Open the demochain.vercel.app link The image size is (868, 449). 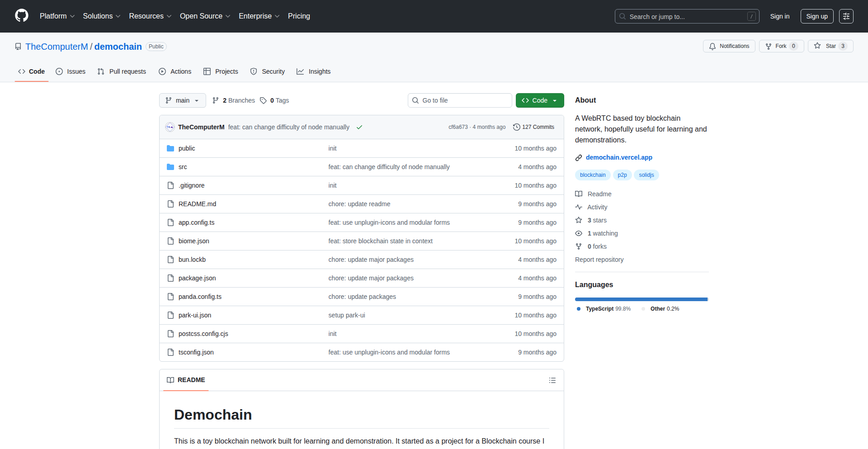coord(618,157)
